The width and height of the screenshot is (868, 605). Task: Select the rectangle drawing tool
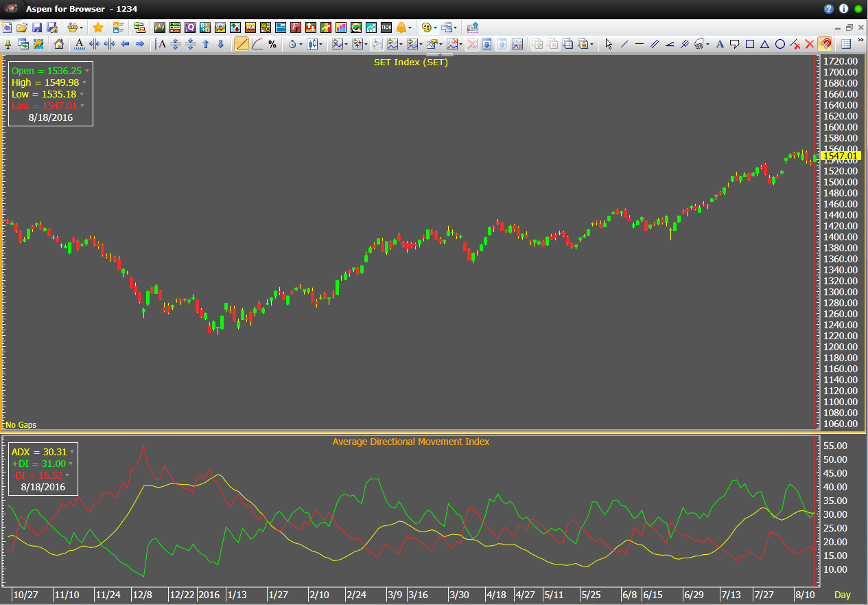750,44
